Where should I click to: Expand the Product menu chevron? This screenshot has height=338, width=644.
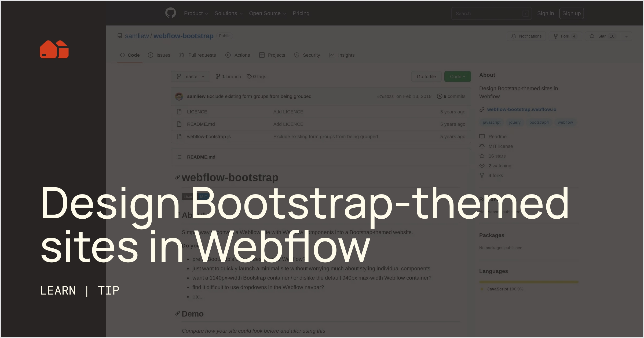click(x=207, y=13)
